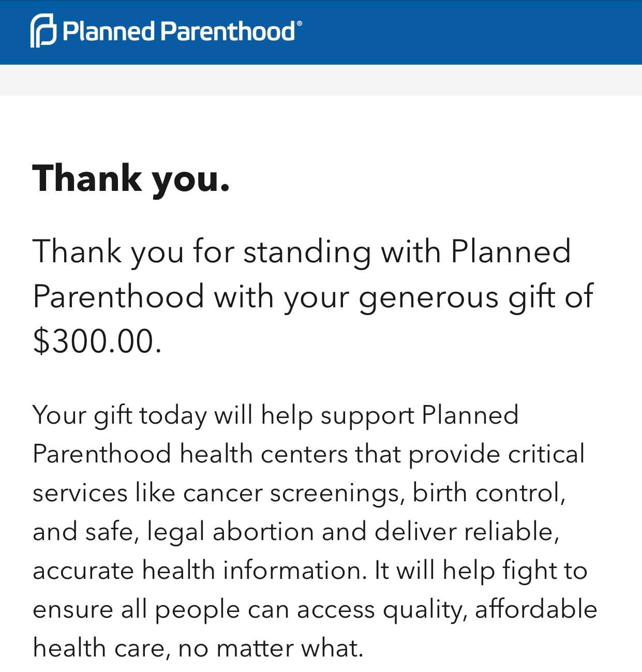
Task: Click the gray strip below the header
Action: [321, 80]
